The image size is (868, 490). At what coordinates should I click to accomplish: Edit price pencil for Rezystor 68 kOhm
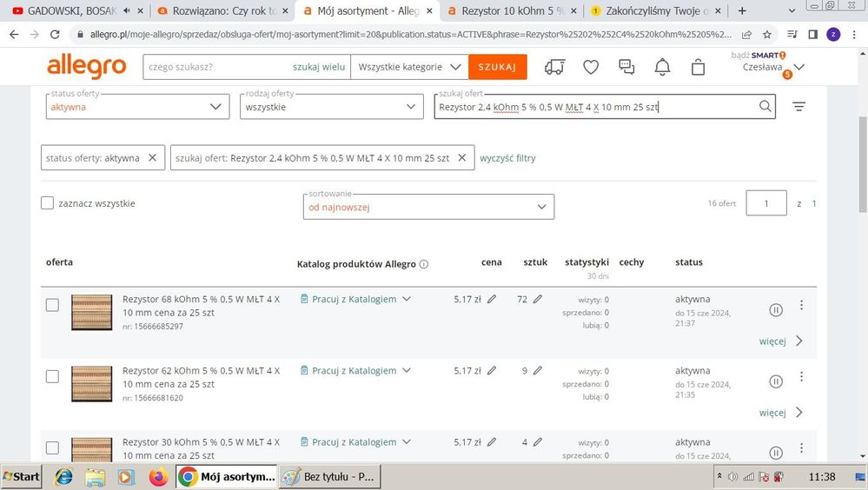click(x=492, y=300)
